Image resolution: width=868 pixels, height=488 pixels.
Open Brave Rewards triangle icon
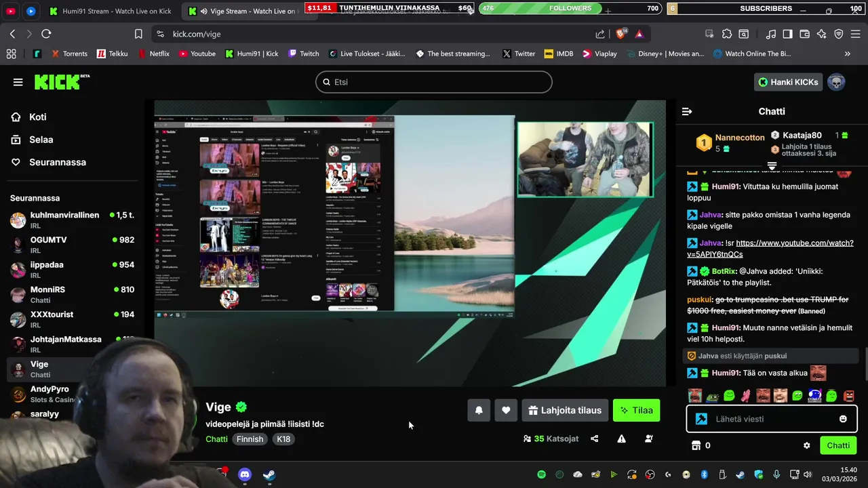tap(639, 34)
